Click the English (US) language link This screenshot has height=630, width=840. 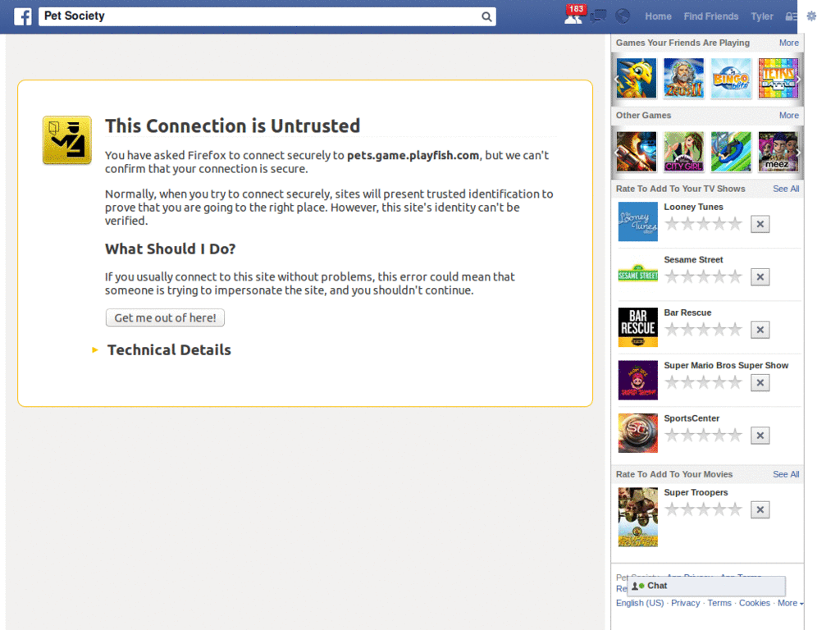point(640,603)
